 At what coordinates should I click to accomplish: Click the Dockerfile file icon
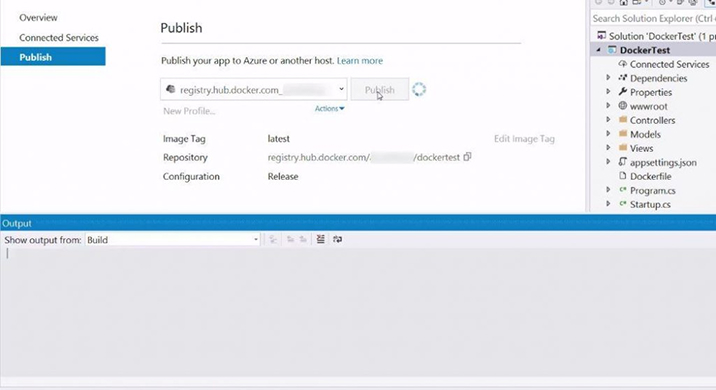point(622,176)
